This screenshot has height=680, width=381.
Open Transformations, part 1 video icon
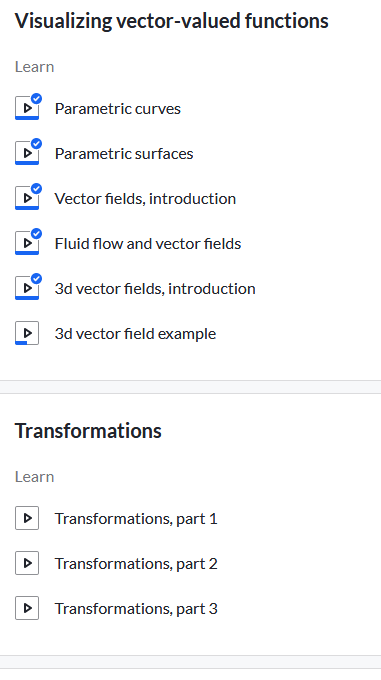point(27,518)
